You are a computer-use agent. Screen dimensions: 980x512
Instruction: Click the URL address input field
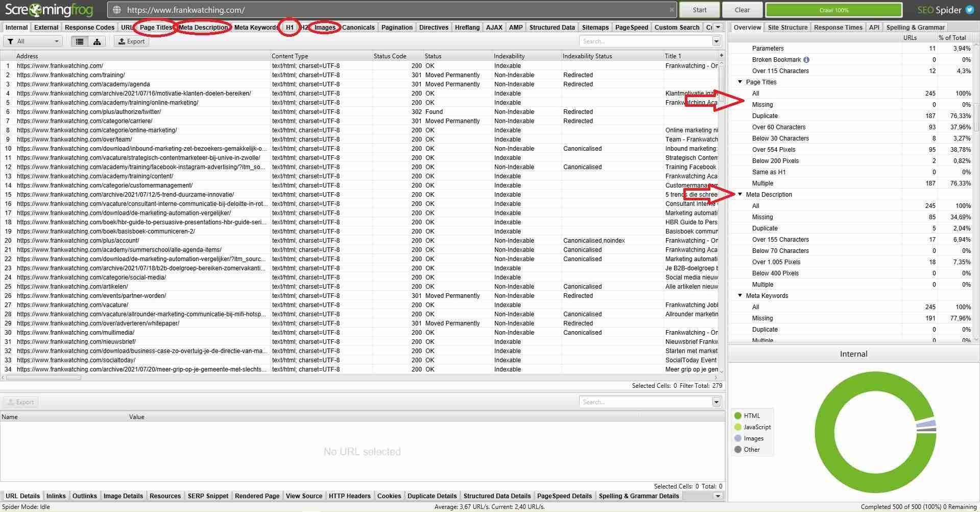click(x=393, y=10)
